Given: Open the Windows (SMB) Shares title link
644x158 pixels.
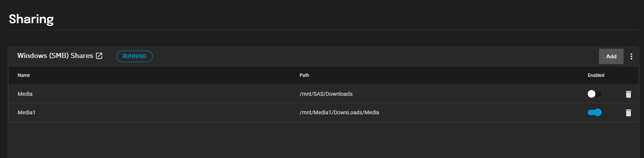Looking at the screenshot, I should click(55, 56).
